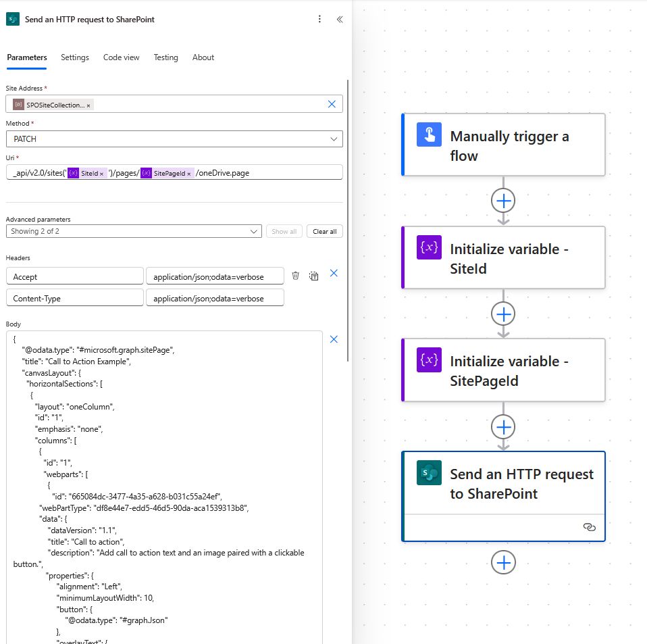Select the Manually trigger a flow card
The image size is (647, 644).
(x=503, y=145)
